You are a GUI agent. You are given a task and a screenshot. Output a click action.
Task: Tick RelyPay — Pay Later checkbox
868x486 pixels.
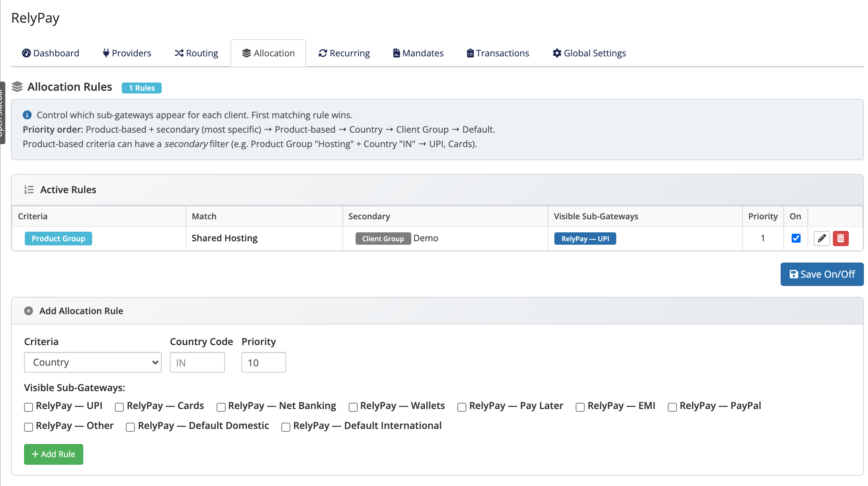[x=462, y=407]
